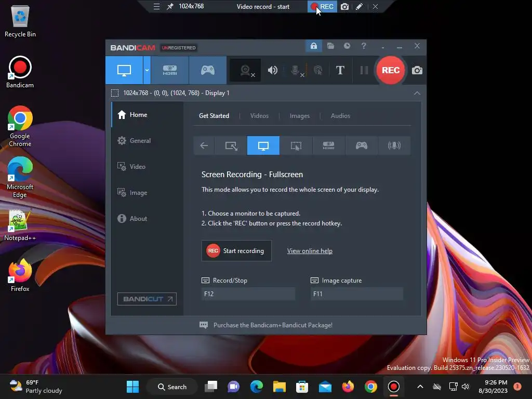Open the clock showing 9:26 PM
This screenshot has height=399, width=532.
(x=493, y=387)
